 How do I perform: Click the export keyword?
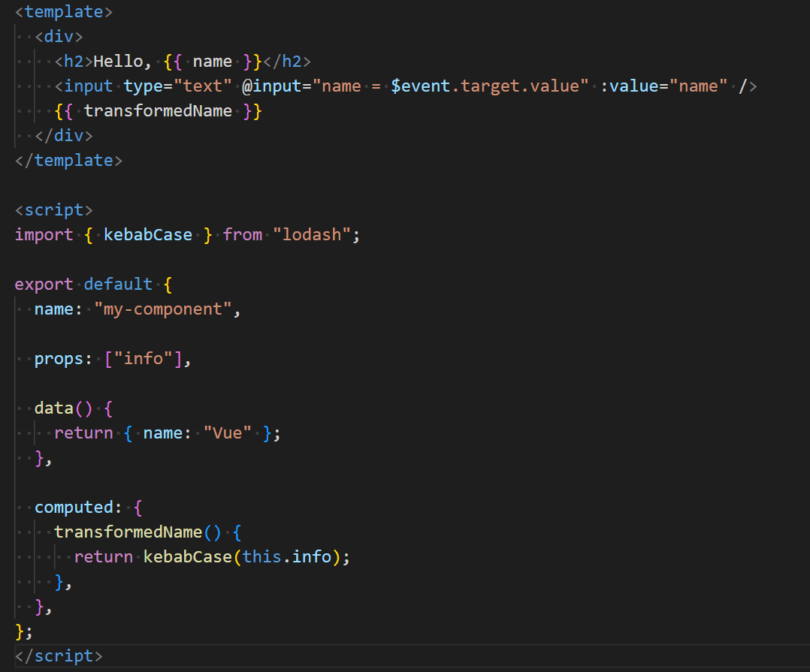44,285
